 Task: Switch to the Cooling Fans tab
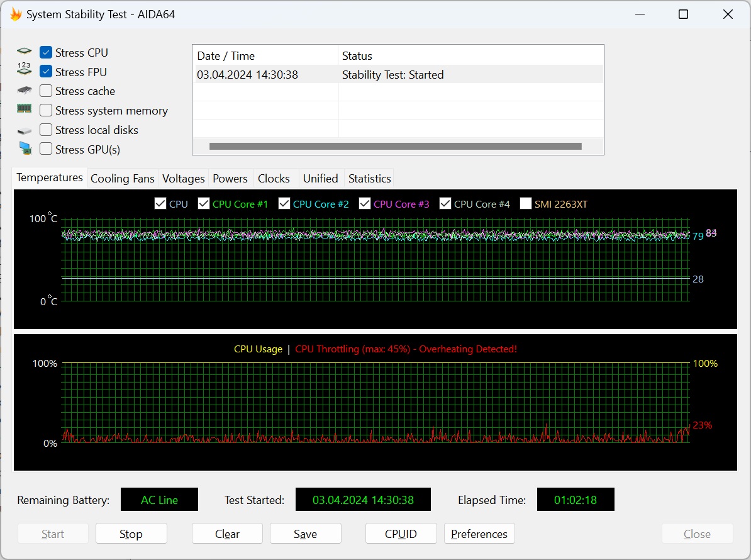(122, 179)
